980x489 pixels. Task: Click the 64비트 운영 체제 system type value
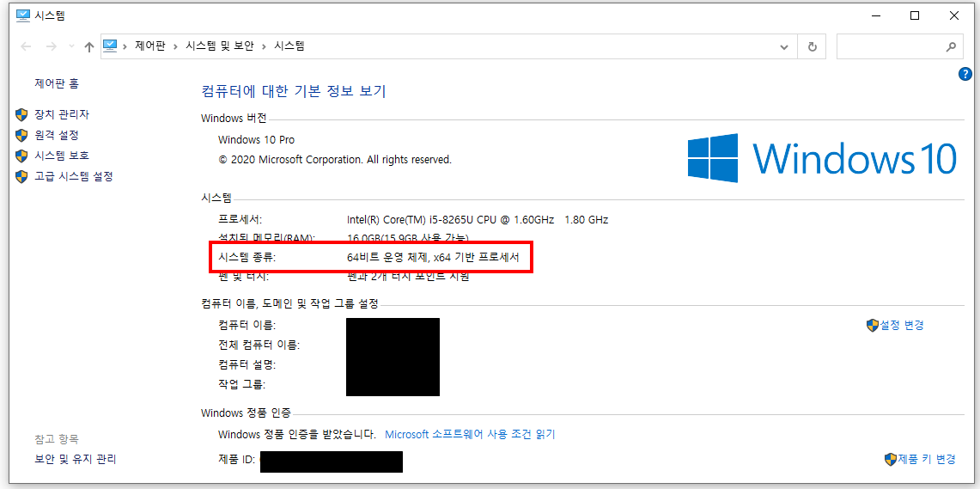click(433, 257)
